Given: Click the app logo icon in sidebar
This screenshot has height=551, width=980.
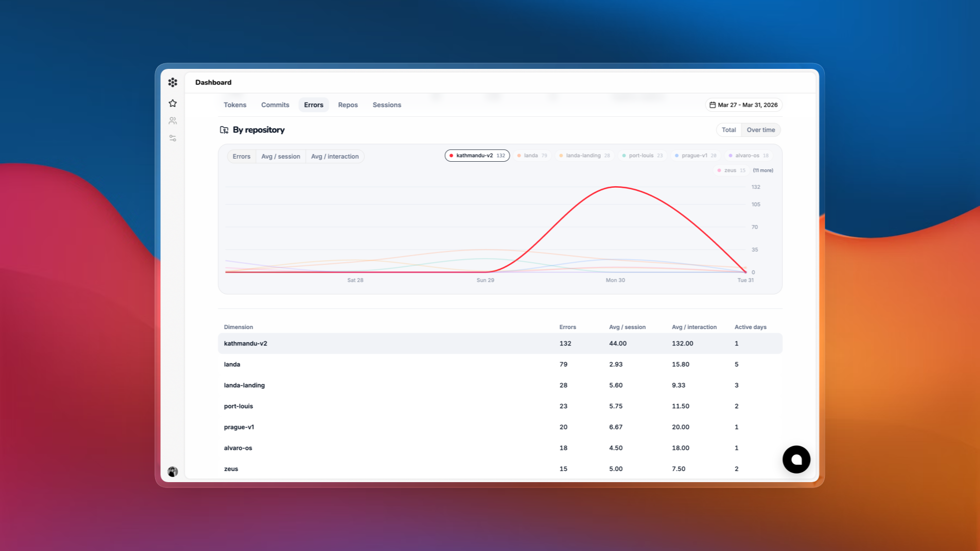Looking at the screenshot, I should pos(173,82).
